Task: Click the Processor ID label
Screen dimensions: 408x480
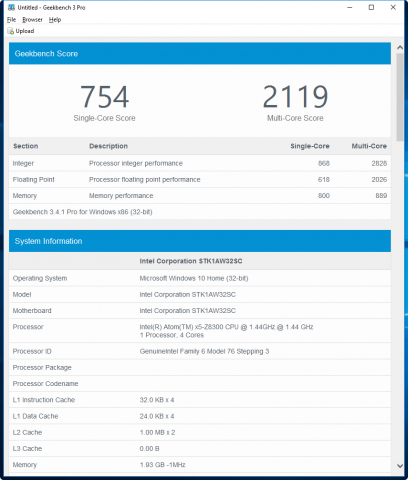Action: 32,351
